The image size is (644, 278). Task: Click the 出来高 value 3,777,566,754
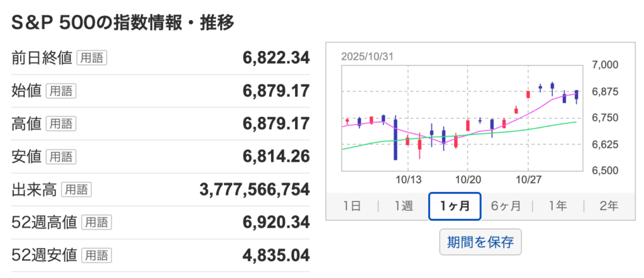pyautogui.click(x=254, y=189)
